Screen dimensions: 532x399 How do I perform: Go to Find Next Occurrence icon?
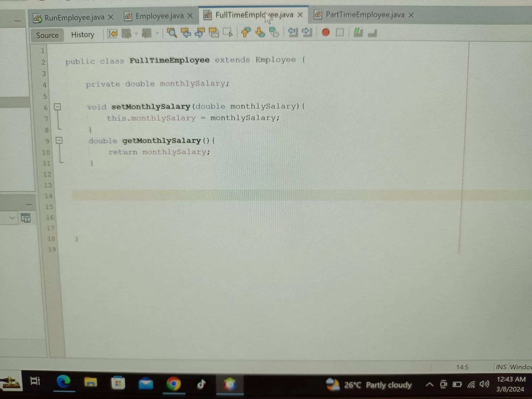tap(200, 33)
